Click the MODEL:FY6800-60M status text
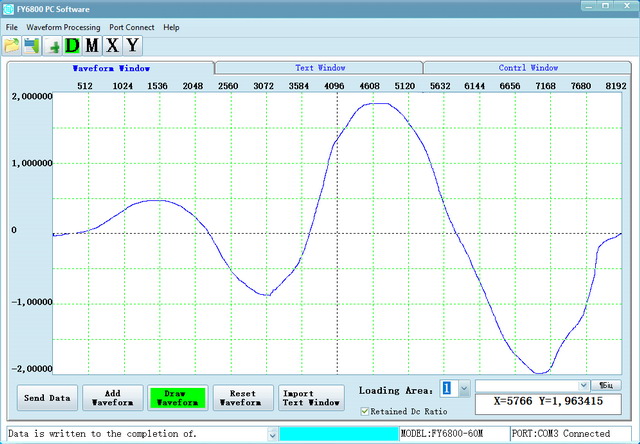Viewport: 640px width, 444px height. click(442, 433)
